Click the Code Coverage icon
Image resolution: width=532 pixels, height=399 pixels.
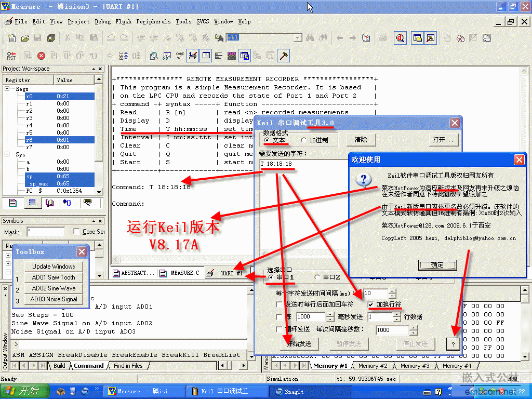click(180, 56)
